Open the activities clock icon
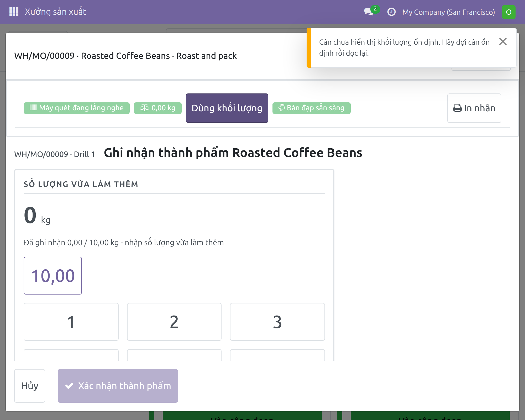The image size is (525, 420). (x=391, y=12)
